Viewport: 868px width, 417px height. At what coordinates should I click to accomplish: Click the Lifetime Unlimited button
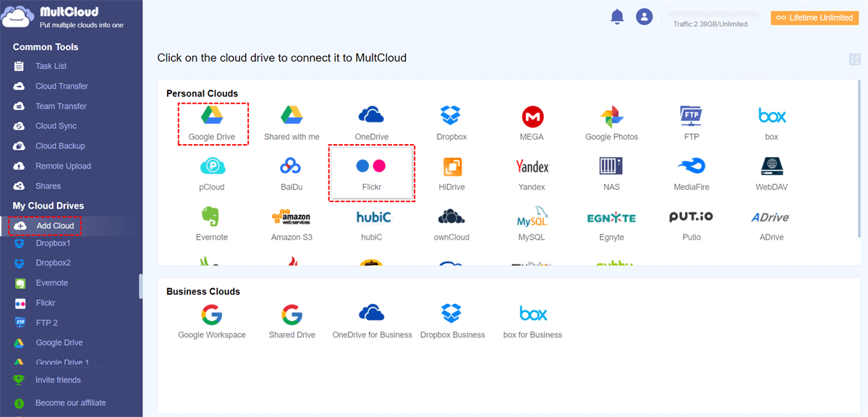pos(814,17)
